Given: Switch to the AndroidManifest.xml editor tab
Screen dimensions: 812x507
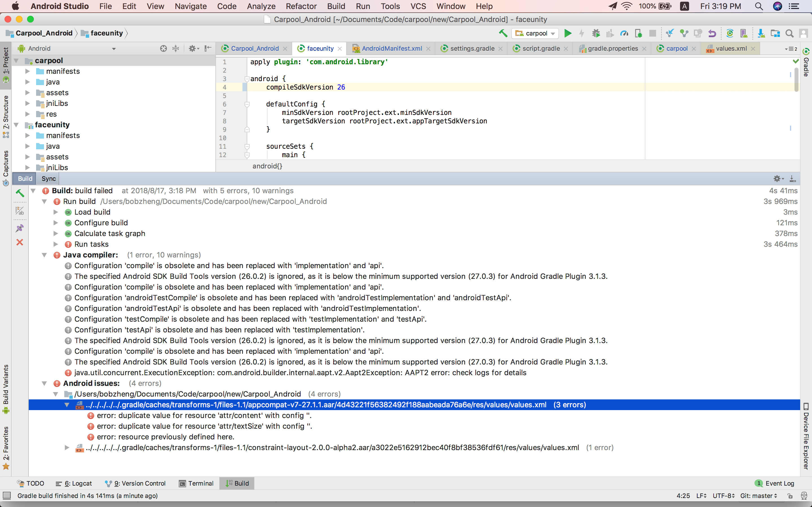Looking at the screenshot, I should click(x=392, y=48).
